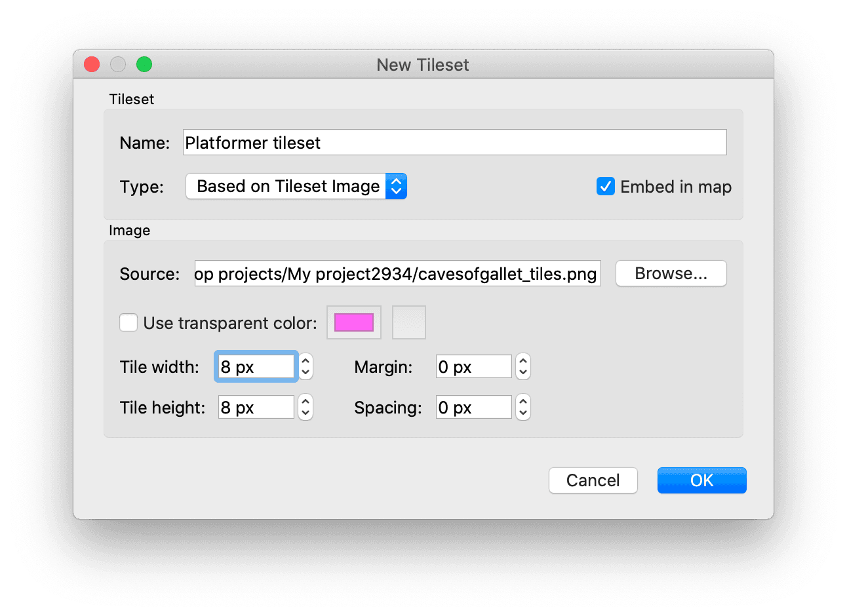Click the color picker button beside the magenta swatch

click(409, 322)
